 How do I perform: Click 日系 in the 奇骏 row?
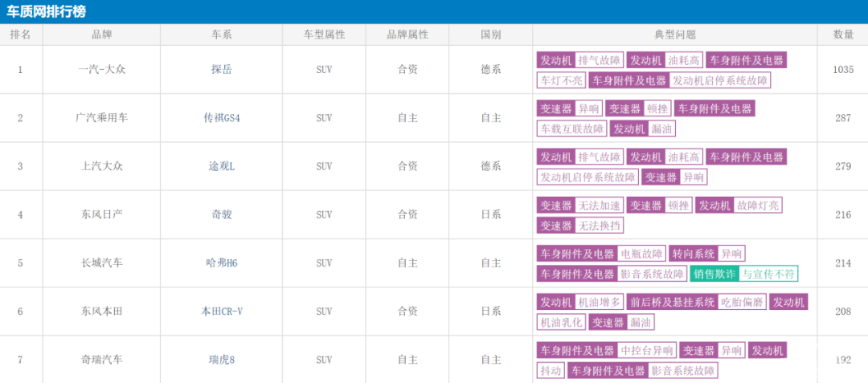[490, 214]
